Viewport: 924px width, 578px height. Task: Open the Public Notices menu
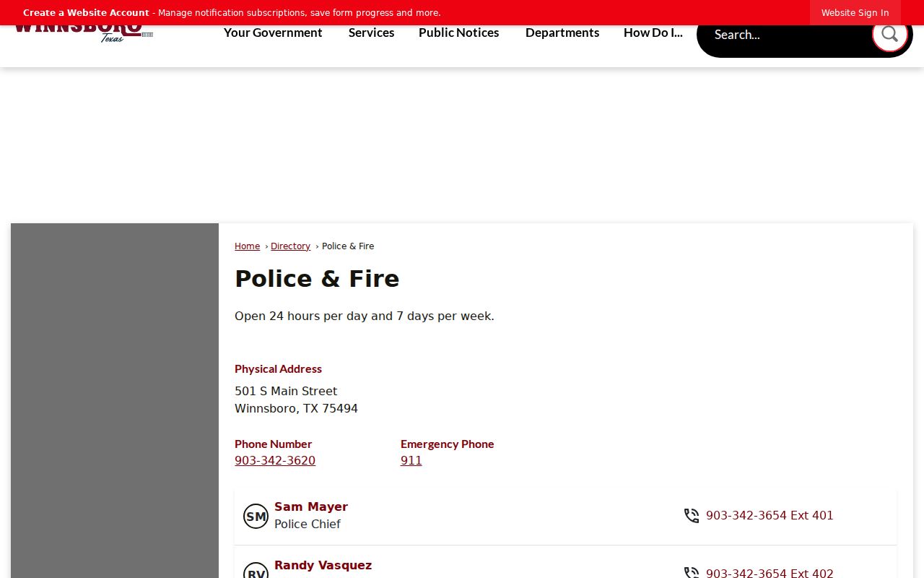pyautogui.click(x=459, y=33)
